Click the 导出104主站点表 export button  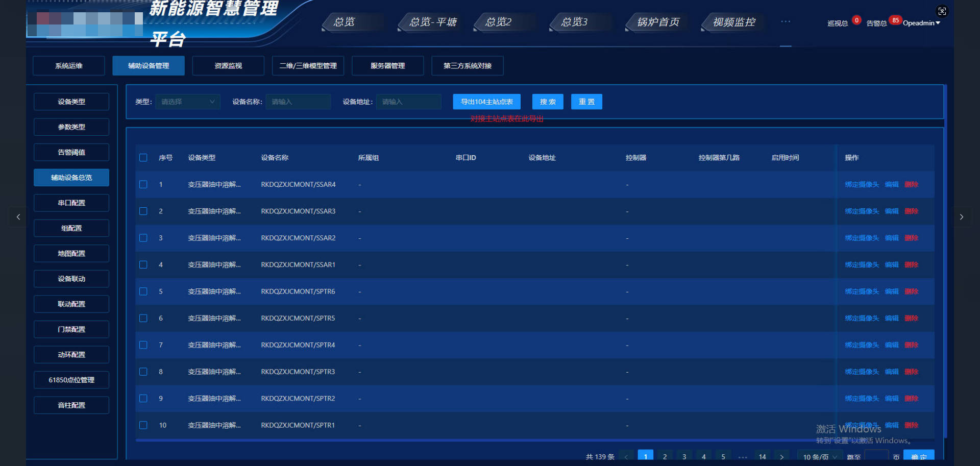click(487, 102)
